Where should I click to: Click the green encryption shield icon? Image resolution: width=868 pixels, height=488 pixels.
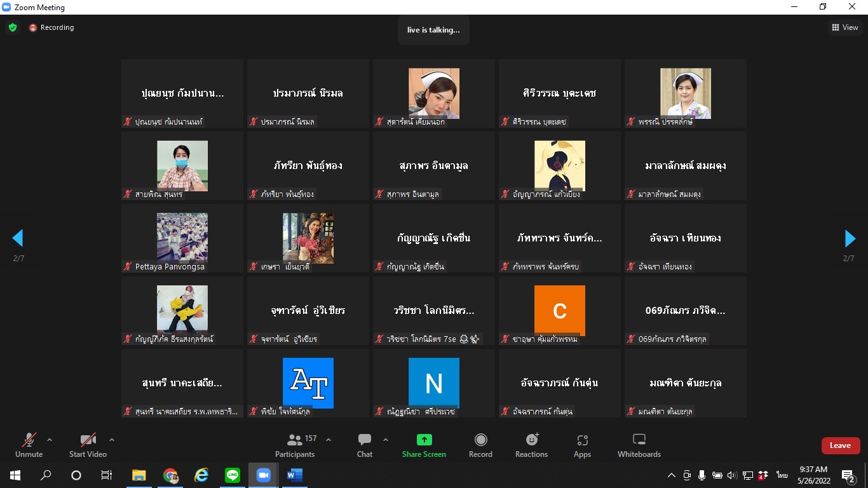[13, 27]
